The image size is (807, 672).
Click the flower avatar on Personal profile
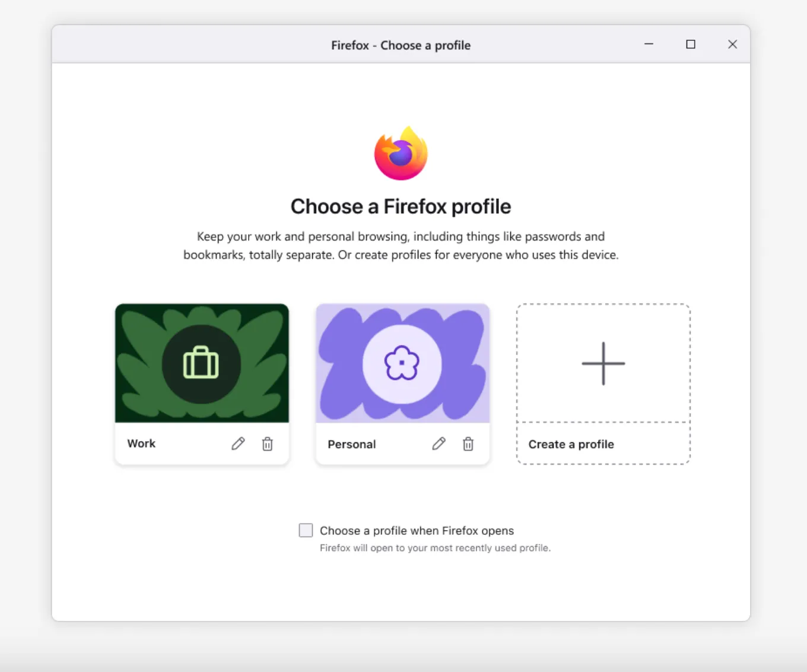[402, 363]
